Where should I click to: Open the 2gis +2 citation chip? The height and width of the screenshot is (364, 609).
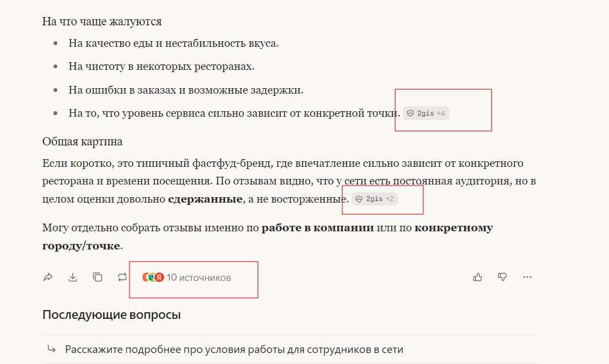pyautogui.click(x=374, y=199)
